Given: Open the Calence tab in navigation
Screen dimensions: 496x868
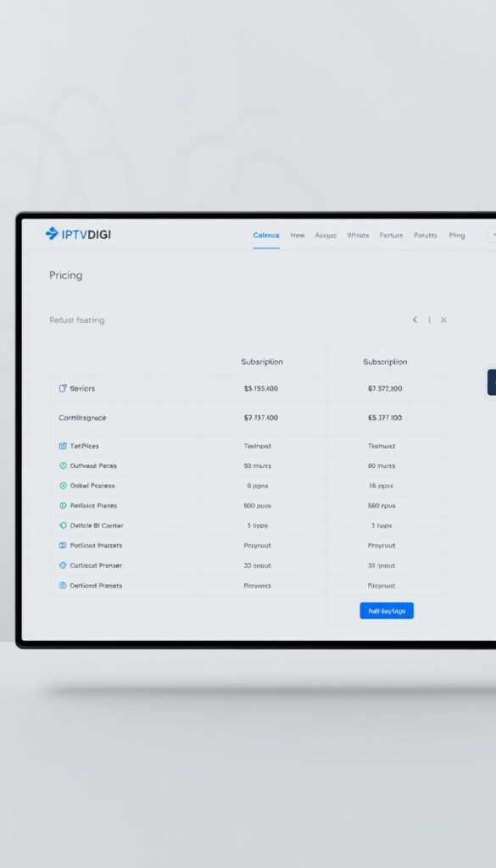Looking at the screenshot, I should 266,236.
